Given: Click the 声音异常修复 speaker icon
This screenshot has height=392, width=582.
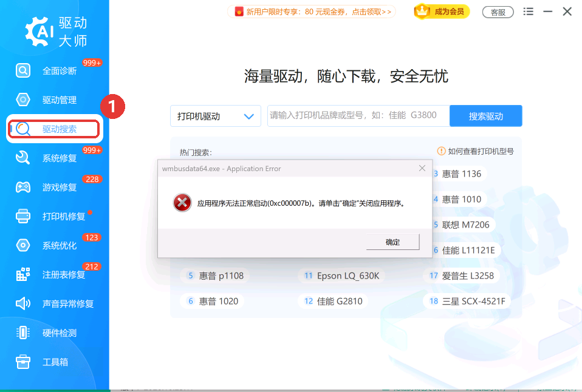Looking at the screenshot, I should pos(23,303).
